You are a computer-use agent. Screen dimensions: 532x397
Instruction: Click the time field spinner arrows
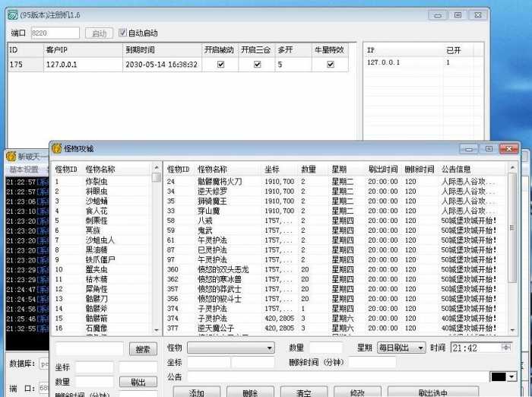tap(507, 348)
